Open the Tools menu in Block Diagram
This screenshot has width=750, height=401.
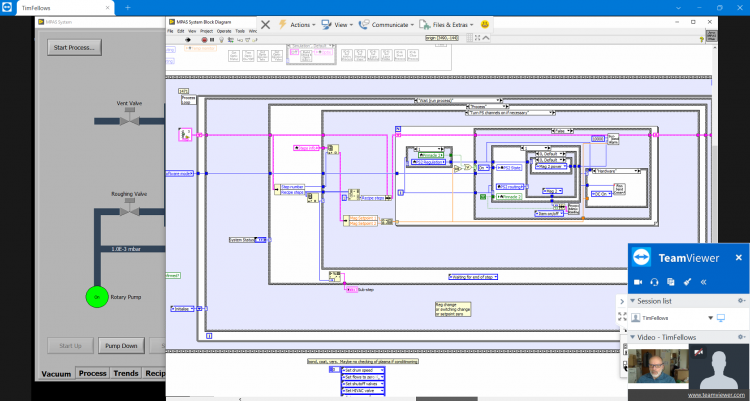(240, 31)
